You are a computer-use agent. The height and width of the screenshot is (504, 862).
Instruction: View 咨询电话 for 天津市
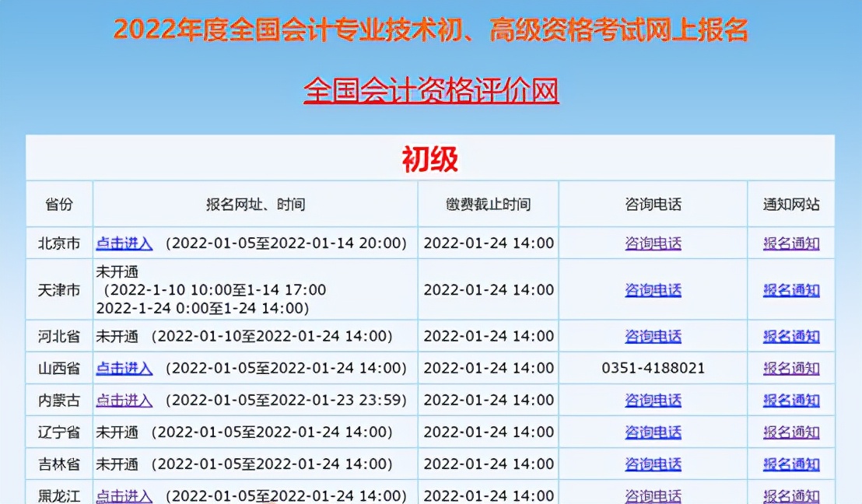point(653,289)
